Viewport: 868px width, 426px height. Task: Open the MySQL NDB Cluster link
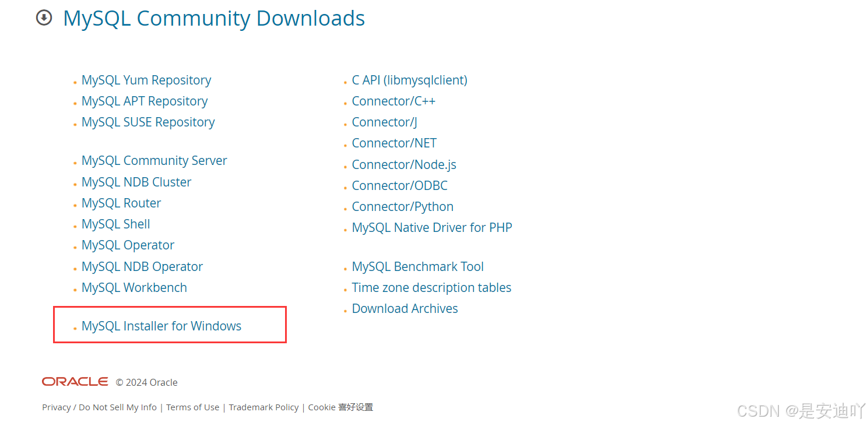(136, 182)
